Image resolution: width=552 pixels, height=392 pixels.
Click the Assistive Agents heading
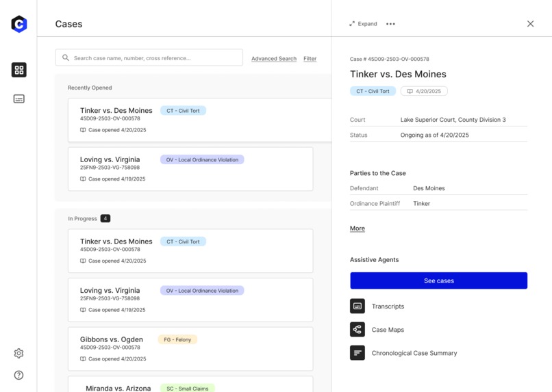[374, 260]
